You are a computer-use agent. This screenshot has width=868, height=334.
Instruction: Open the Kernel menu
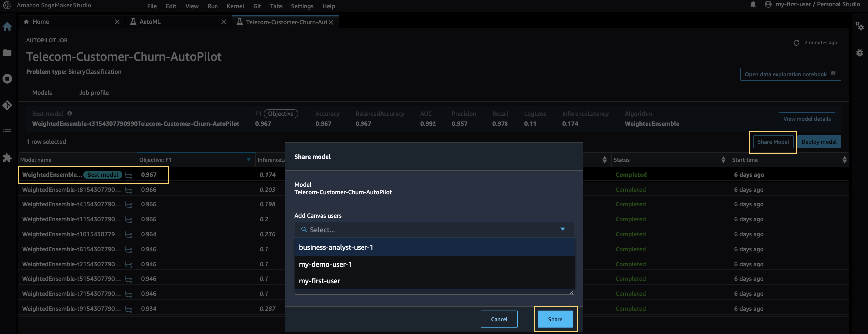click(235, 6)
